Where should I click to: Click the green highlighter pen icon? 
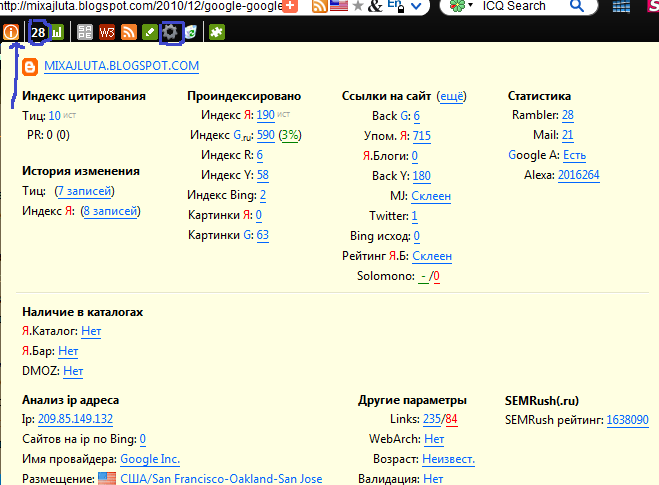(150, 32)
